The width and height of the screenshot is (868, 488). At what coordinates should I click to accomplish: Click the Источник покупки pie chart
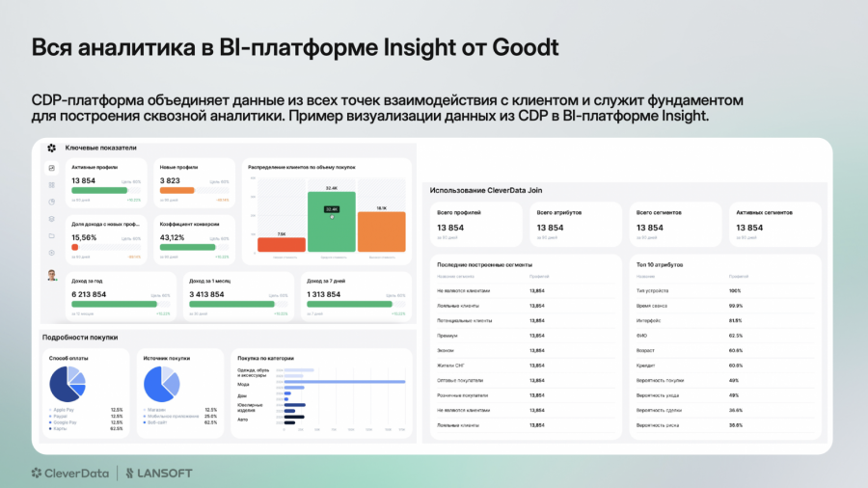(x=162, y=384)
